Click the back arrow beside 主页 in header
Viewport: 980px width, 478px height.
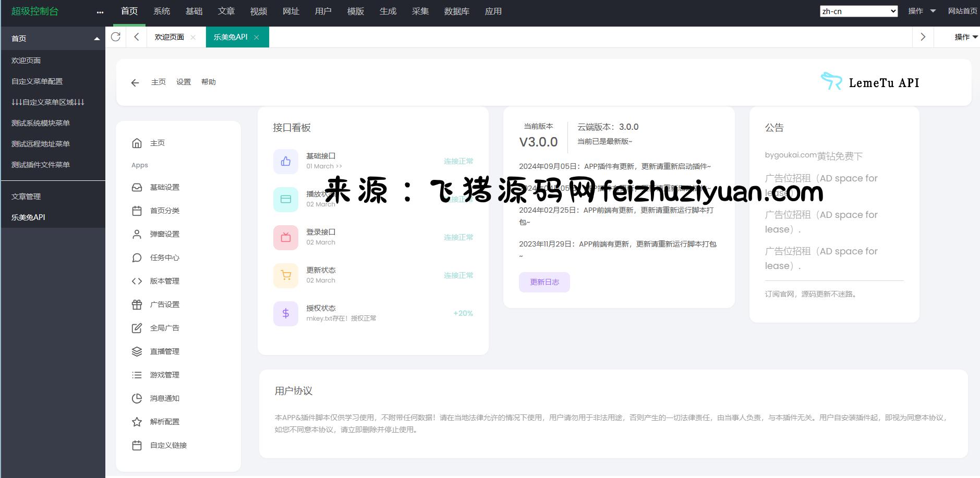(x=135, y=82)
